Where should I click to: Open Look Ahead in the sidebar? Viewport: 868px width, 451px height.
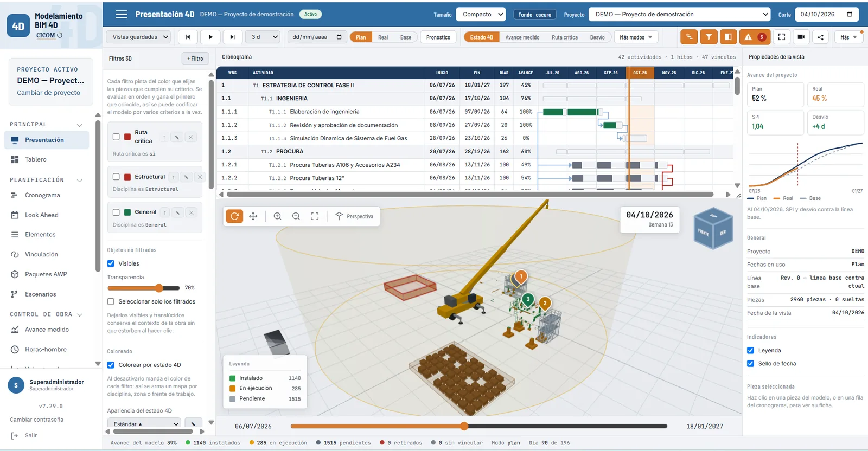42,215
